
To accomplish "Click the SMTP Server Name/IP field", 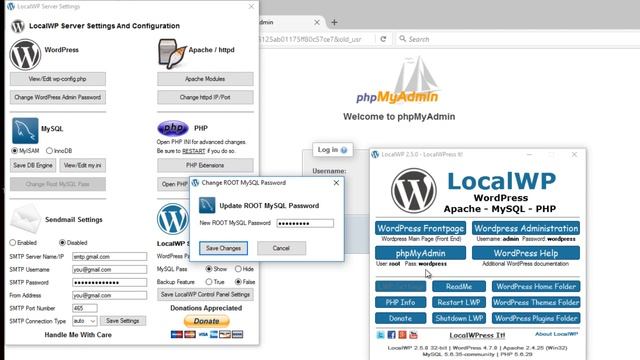I will point(109,257).
